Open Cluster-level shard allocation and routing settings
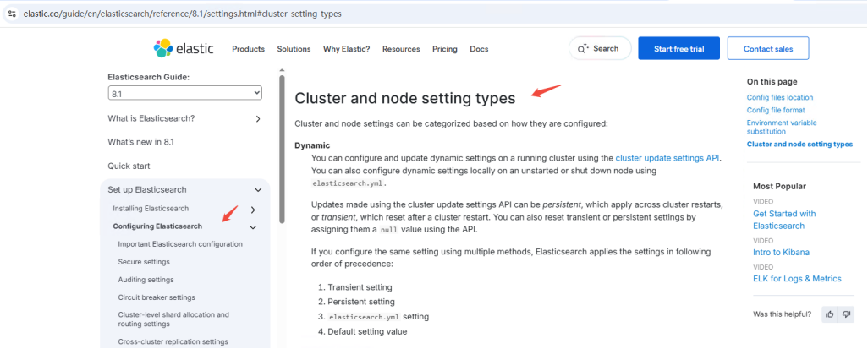The image size is (868, 349). click(x=173, y=319)
